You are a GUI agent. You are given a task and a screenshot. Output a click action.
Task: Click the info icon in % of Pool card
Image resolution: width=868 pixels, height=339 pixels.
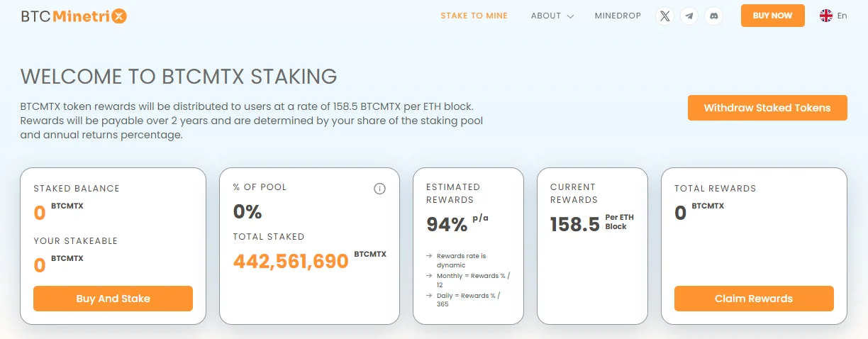tap(379, 189)
